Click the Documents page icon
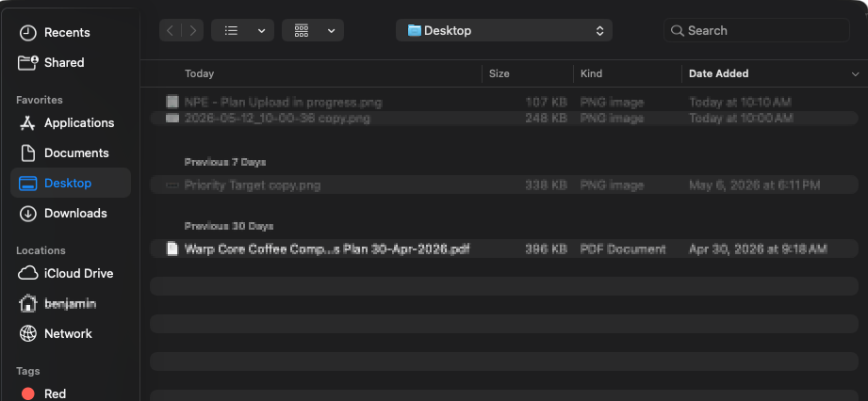868x401 pixels. tap(27, 152)
